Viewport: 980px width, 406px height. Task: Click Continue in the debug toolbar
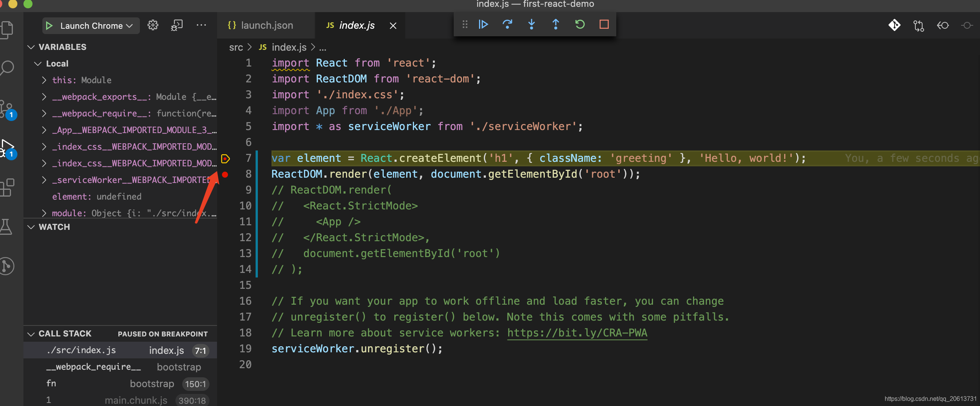[x=483, y=24]
